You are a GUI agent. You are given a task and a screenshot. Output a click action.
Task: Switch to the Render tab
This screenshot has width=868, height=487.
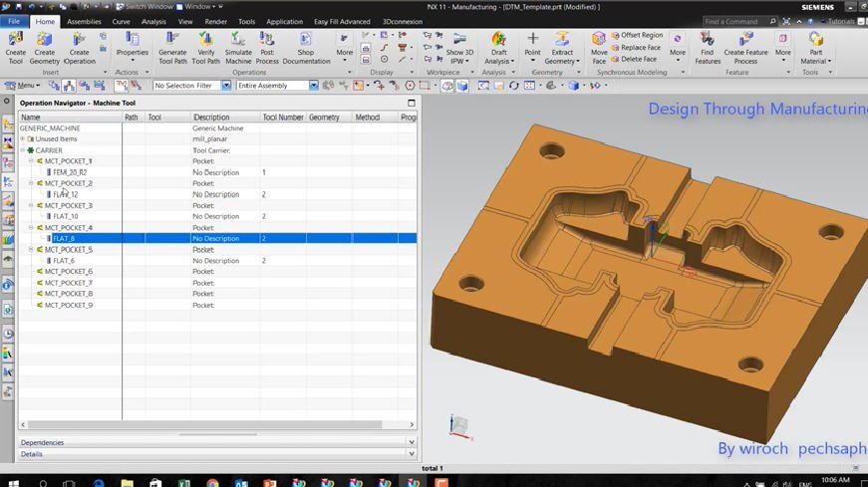(216, 22)
